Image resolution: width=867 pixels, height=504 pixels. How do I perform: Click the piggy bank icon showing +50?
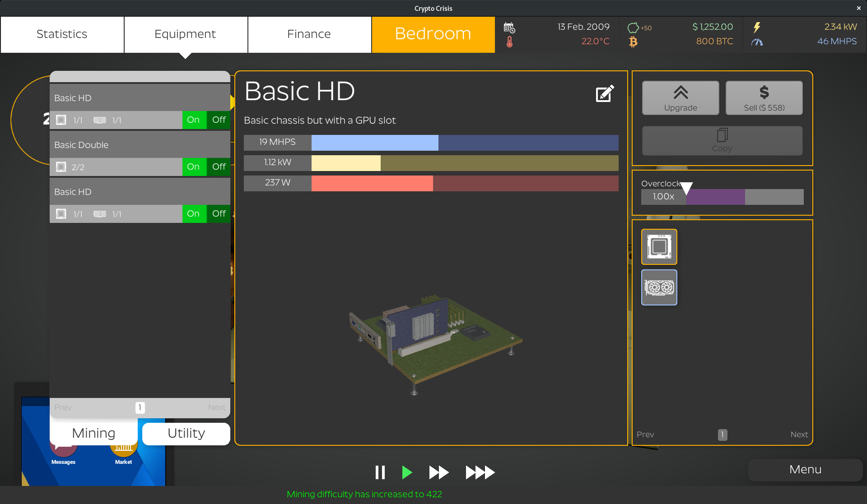[x=634, y=27]
